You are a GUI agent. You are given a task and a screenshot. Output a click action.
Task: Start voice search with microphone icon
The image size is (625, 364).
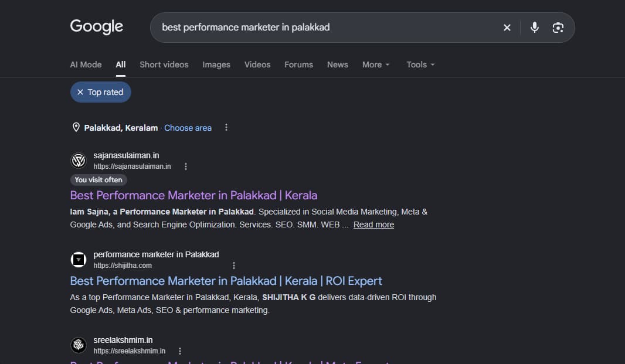534,28
